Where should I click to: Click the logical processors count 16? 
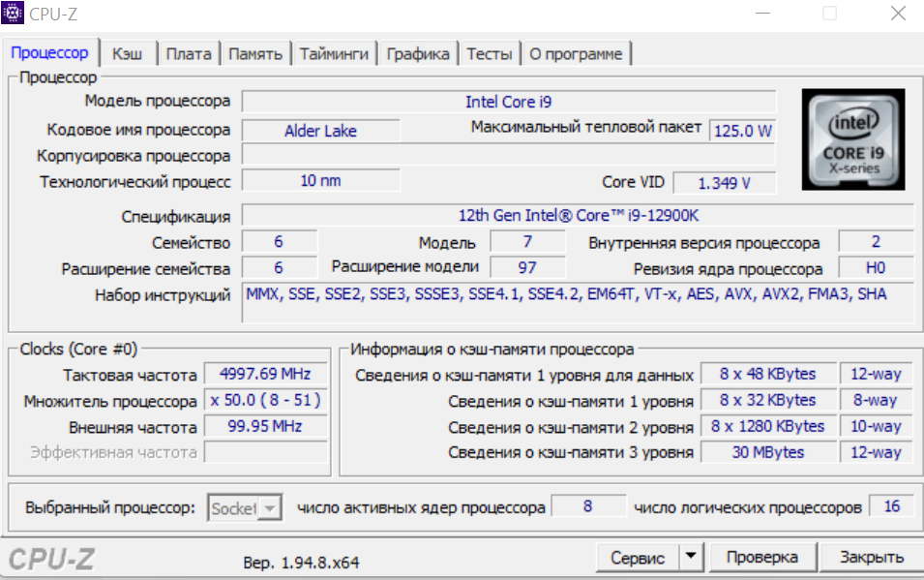click(x=892, y=506)
